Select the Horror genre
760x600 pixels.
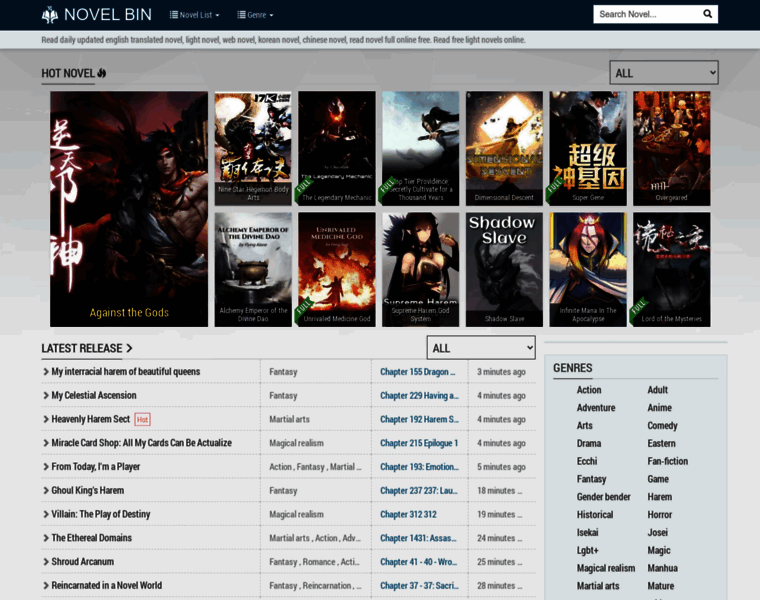tap(660, 515)
